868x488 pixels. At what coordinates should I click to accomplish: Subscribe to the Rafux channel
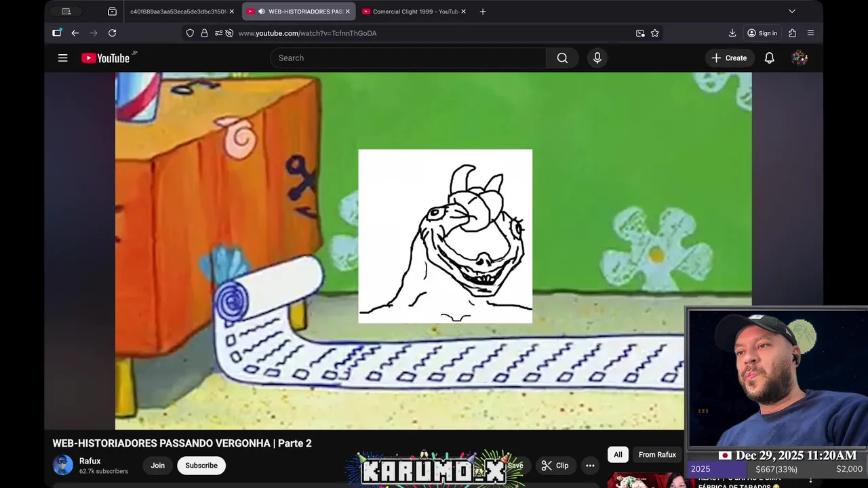point(201,466)
